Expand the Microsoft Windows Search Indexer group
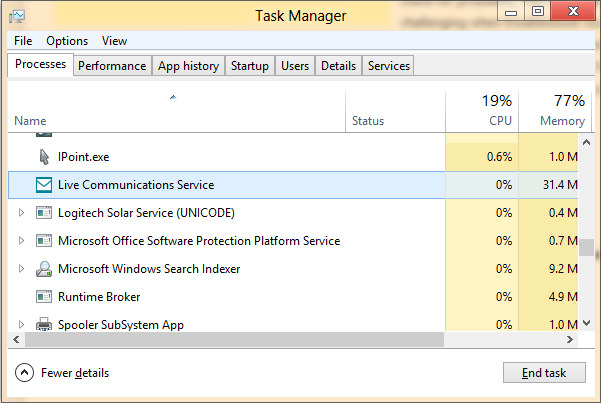 tap(21, 268)
